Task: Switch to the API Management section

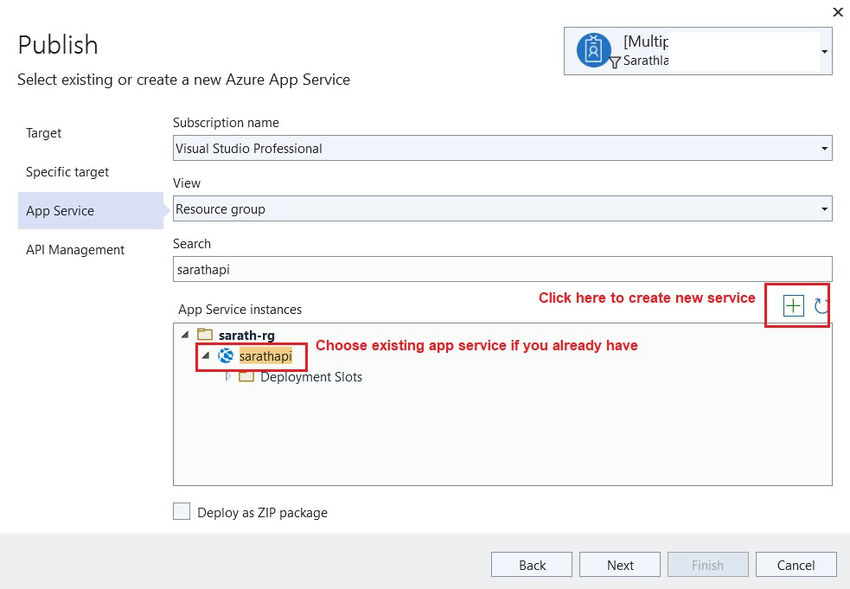Action: [74, 249]
